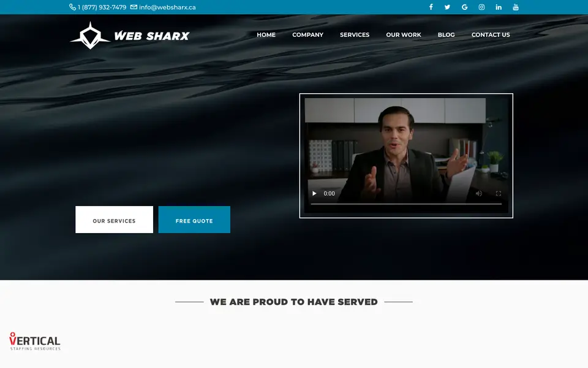Image resolution: width=588 pixels, height=368 pixels.
Task: Click the We Are Proud To Have Served heading
Action: (293, 302)
